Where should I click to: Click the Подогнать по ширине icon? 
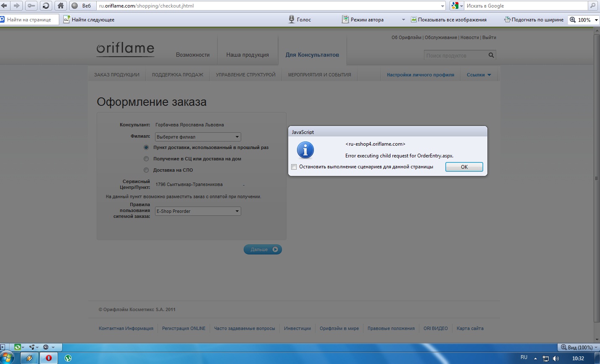(507, 19)
